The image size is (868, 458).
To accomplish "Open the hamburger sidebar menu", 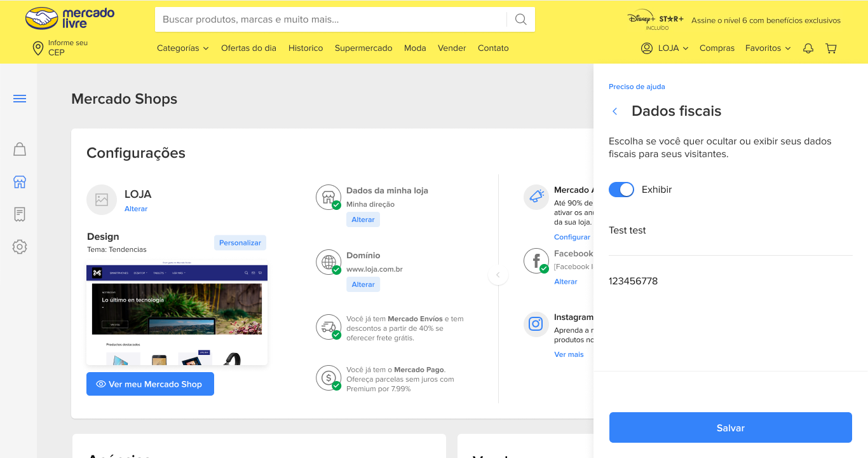I will point(20,99).
